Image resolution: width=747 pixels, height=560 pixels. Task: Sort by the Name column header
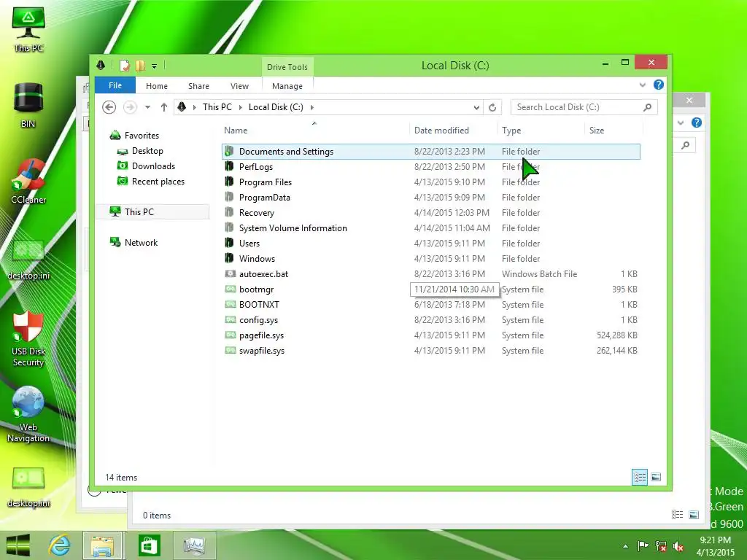314,130
